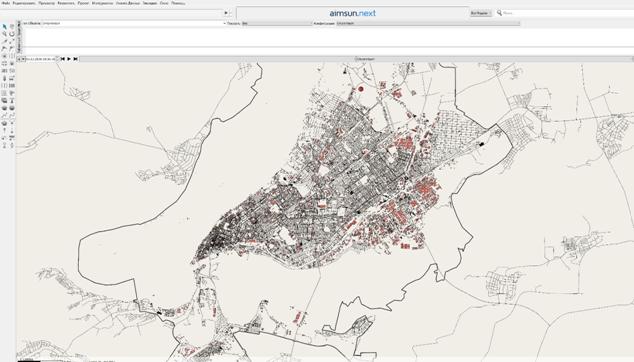Image resolution: width=634 pixels, height=362 pixels.
Task: Open the Показать filter dropdown
Action: 277,23
